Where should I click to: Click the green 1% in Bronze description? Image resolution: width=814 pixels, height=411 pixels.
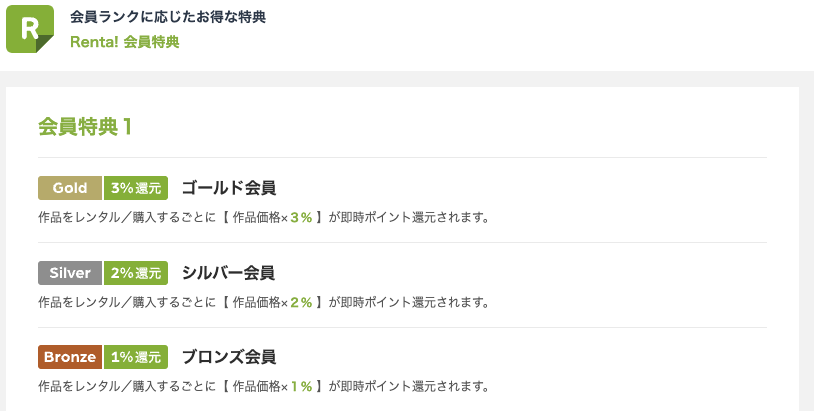[x=302, y=387]
